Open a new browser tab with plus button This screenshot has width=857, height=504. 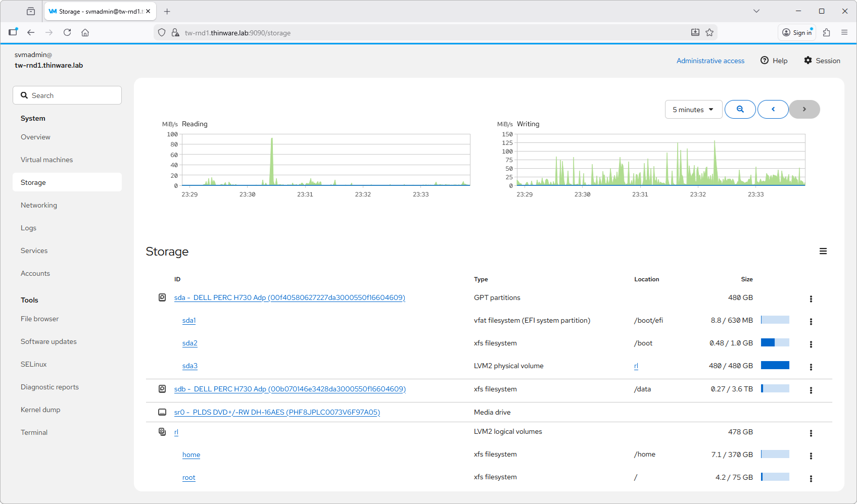(167, 11)
